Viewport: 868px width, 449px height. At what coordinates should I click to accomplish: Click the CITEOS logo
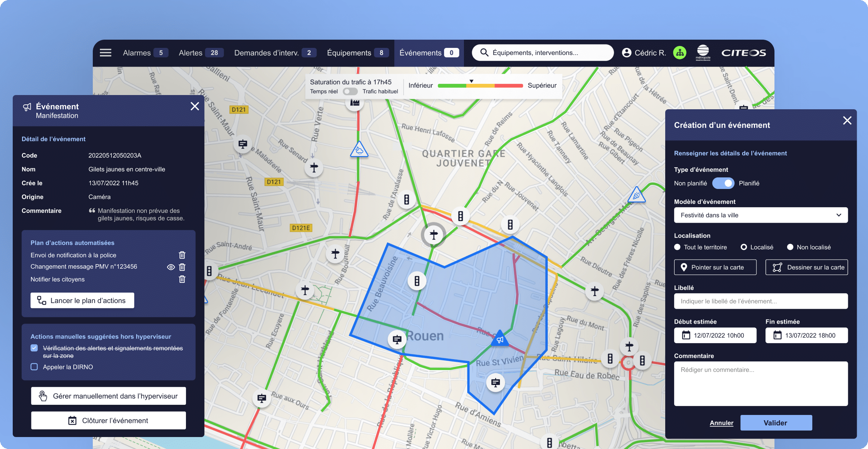744,53
